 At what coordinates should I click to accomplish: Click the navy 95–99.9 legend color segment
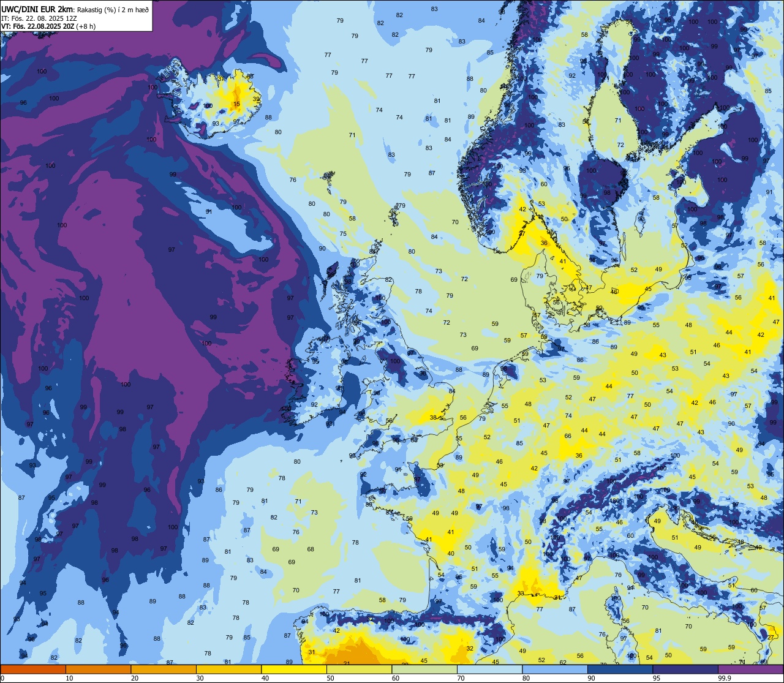pyautogui.click(x=685, y=669)
